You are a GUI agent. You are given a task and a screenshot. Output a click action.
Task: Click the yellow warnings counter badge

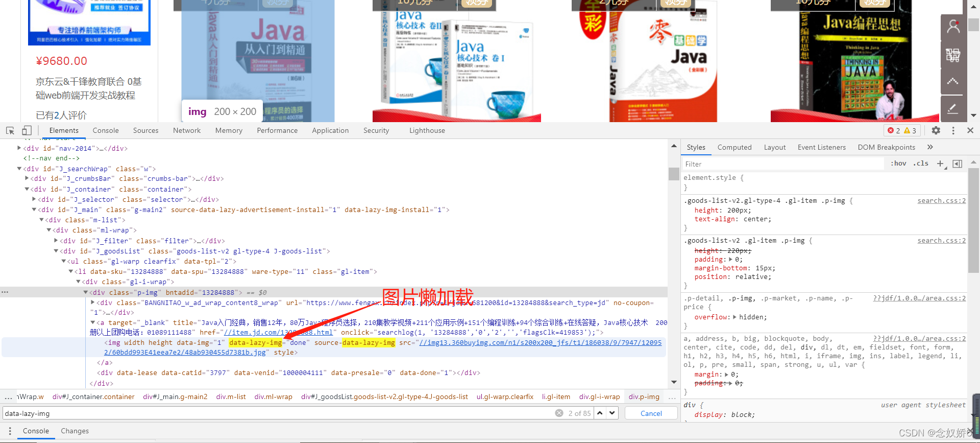tap(910, 130)
